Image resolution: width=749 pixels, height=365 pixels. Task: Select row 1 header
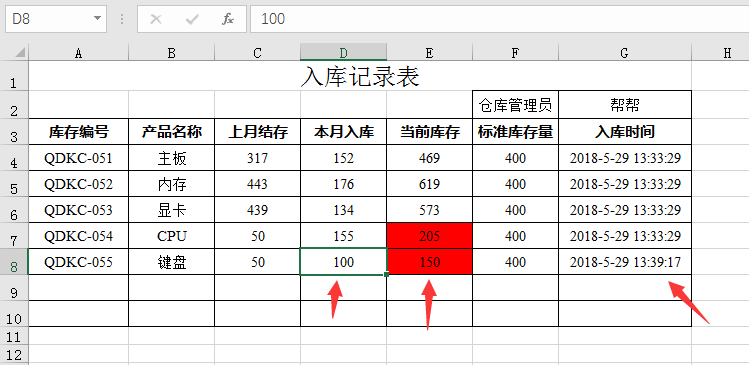14,76
